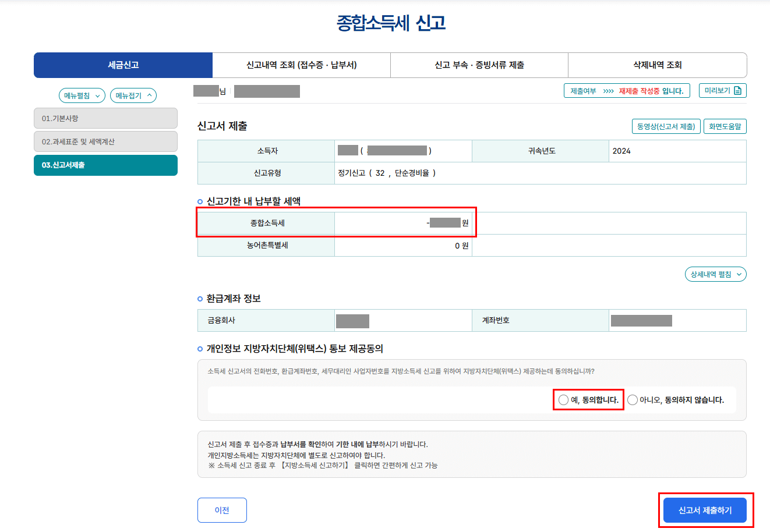770x532 pixels.
Task: Expand the 메뉴펼침 menu
Action: (81, 95)
